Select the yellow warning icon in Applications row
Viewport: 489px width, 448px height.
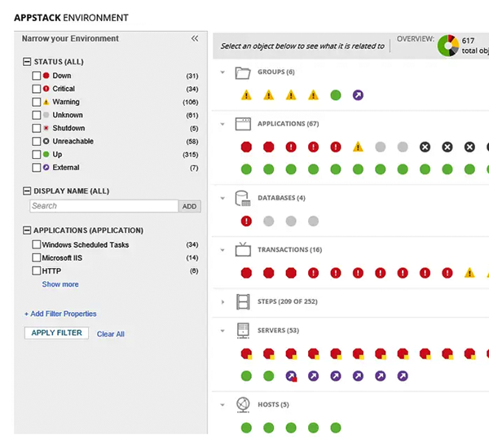click(358, 147)
